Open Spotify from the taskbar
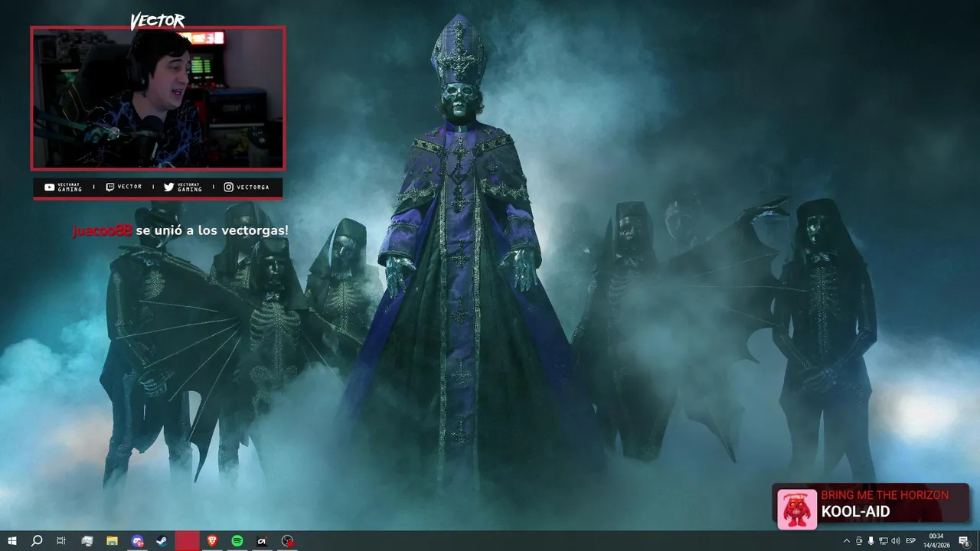The image size is (980, 551). pyautogui.click(x=237, y=541)
